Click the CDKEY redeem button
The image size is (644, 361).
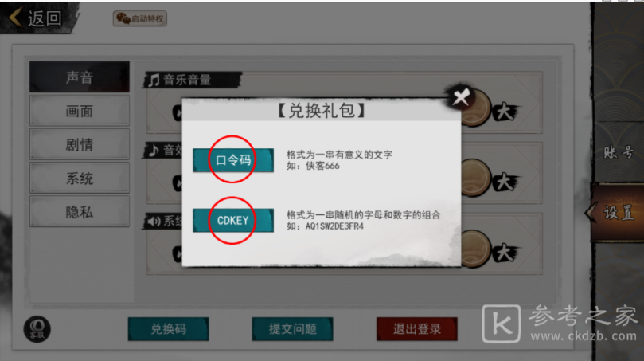point(233,221)
